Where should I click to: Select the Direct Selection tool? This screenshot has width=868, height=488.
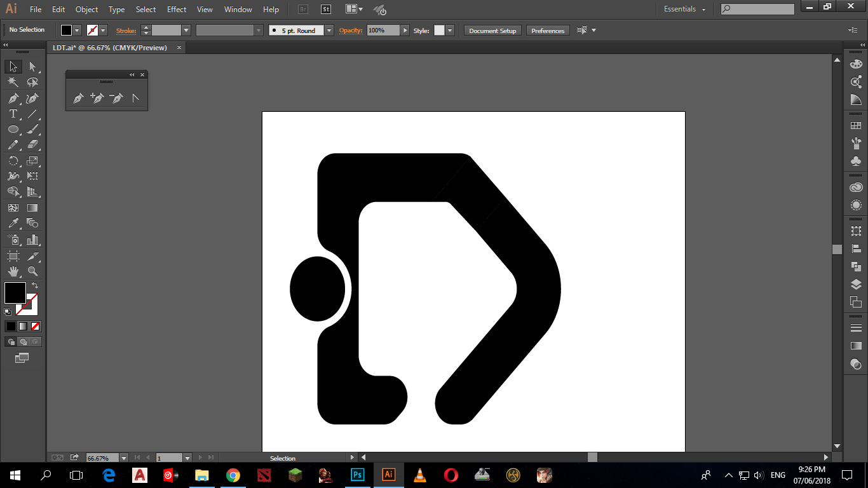(33, 67)
